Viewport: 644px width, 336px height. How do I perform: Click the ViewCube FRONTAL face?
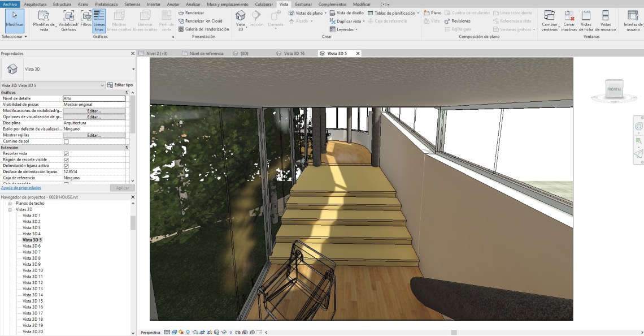tap(613, 89)
